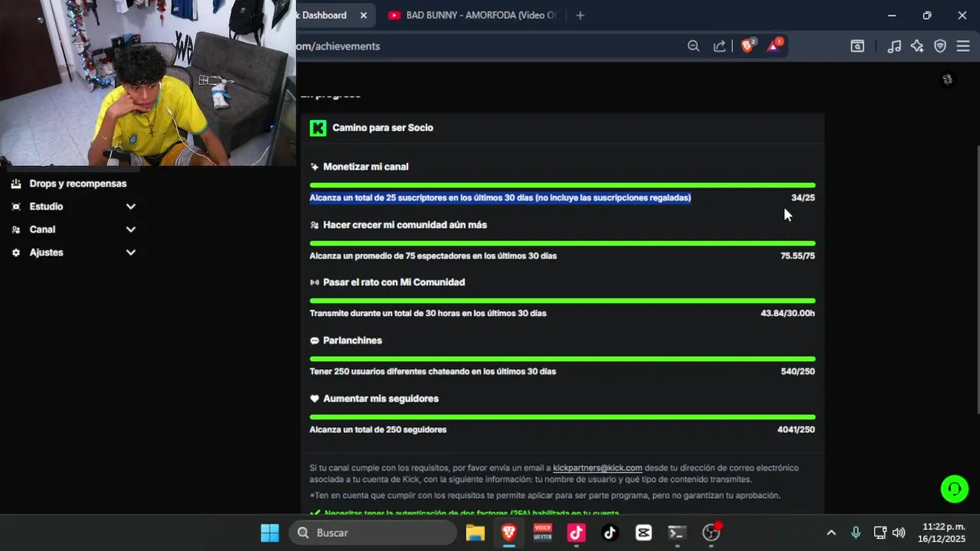Viewport: 980px width, 551px height.
Task: Click the 4041/250 followers value
Action: coord(796,429)
